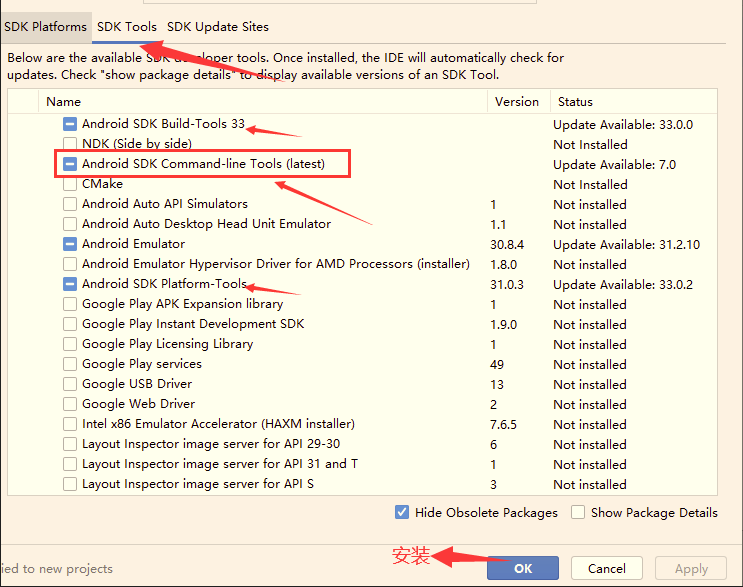Click the Cancel button
The height and width of the screenshot is (587, 743).
607,568
